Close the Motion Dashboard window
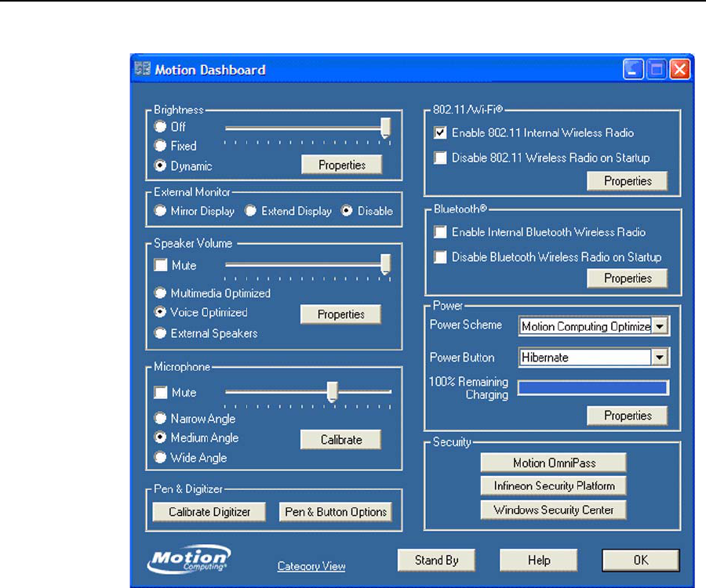 click(x=680, y=70)
